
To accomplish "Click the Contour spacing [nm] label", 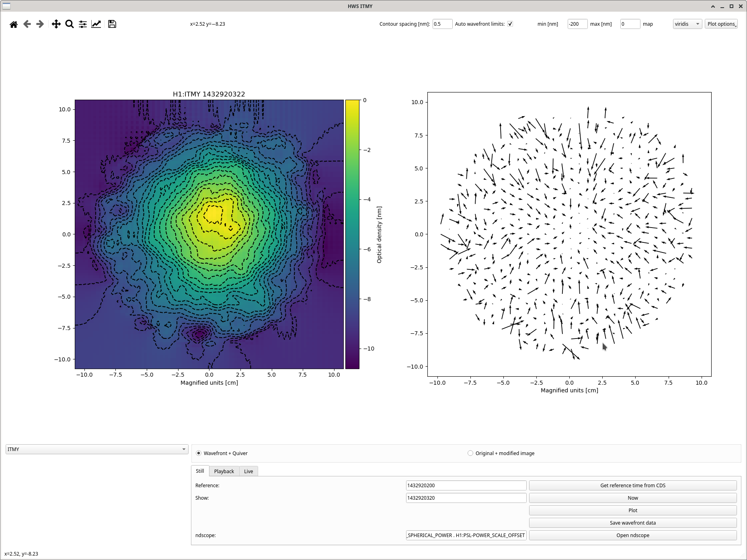I will pyautogui.click(x=404, y=24).
